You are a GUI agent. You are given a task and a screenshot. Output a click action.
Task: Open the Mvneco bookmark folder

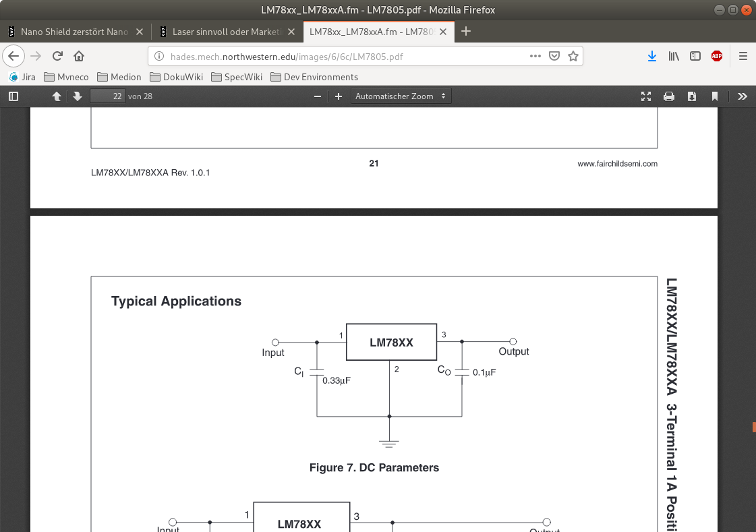(67, 77)
